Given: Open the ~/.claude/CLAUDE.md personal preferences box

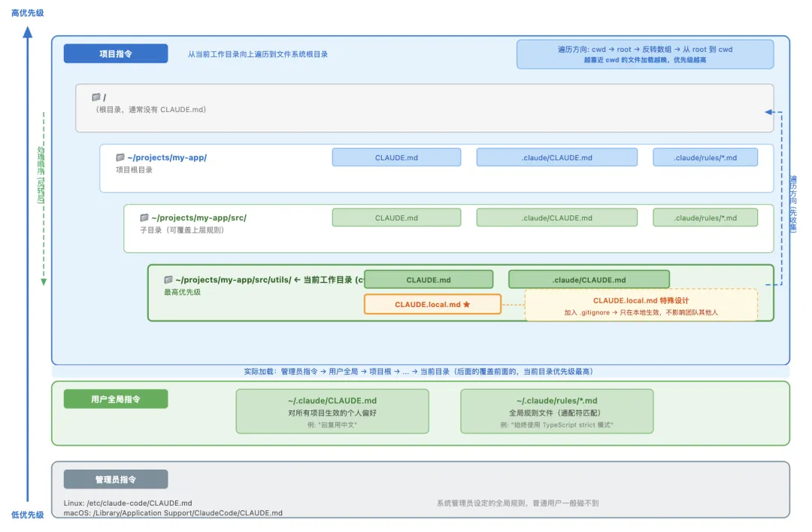Looking at the screenshot, I should (332, 411).
